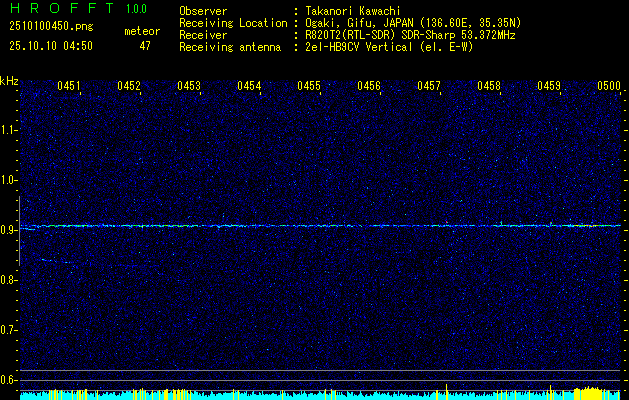629x400 pixels.
Task: Click the 0455 time marker
Action: [309, 86]
